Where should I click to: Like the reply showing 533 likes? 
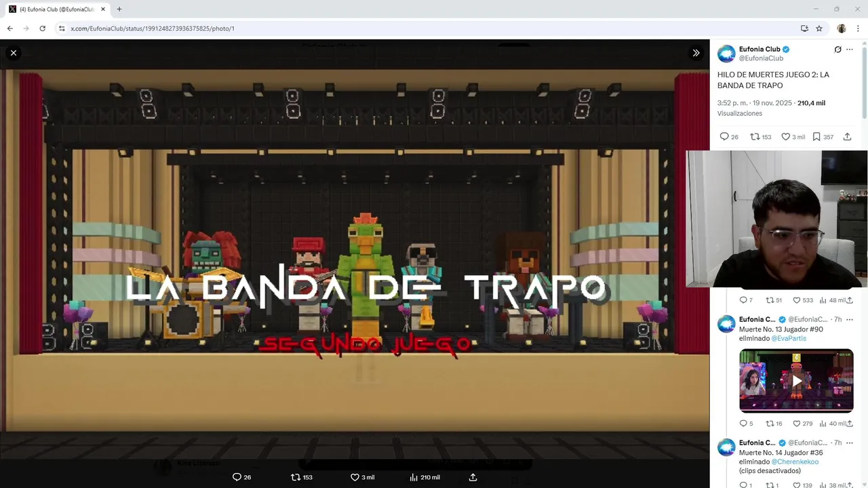(797, 300)
